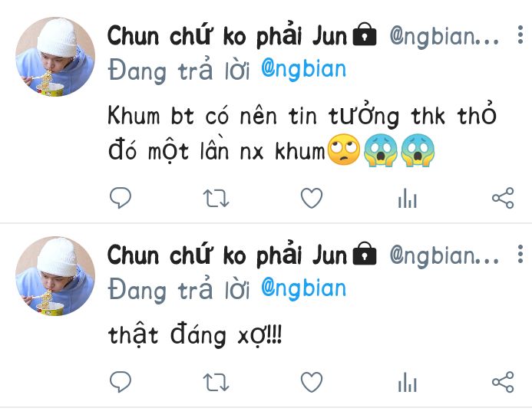This screenshot has width=532, height=418.
Task: Open "Chun chứ ko phải Jun" name on second tweet
Action: coord(227,255)
